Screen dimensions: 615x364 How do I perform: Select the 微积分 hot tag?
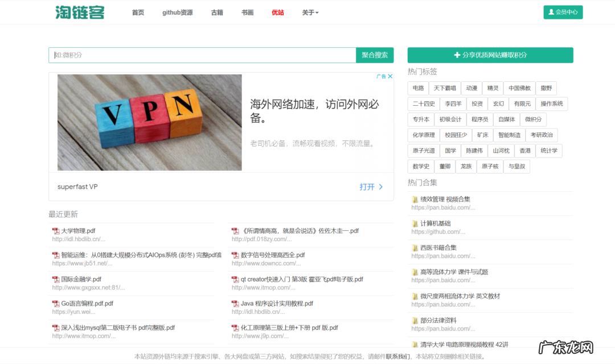[533, 119]
